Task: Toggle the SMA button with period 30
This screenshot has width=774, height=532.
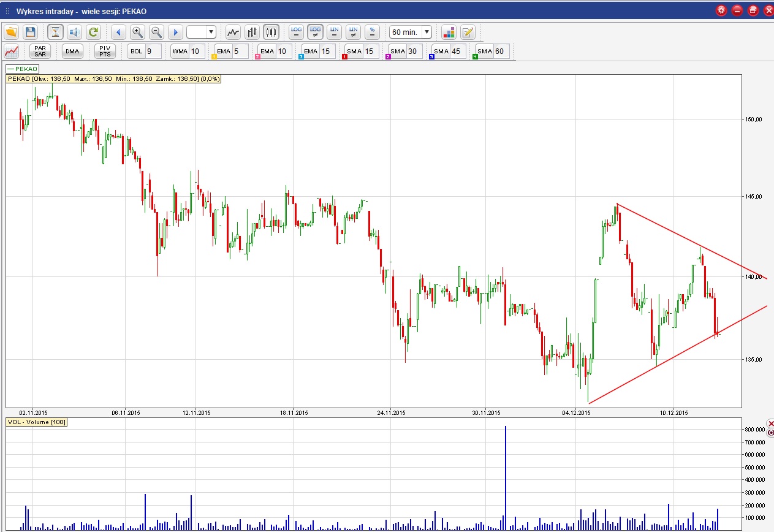Action: tap(398, 51)
